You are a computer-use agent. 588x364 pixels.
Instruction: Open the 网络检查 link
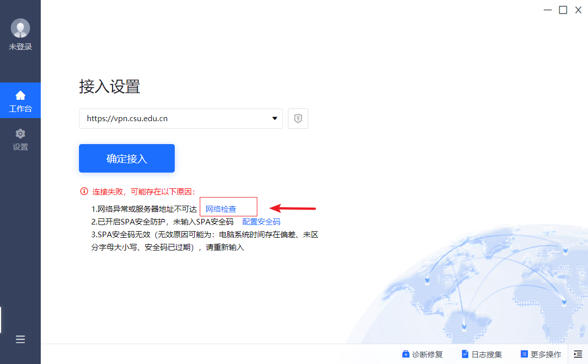pyautogui.click(x=221, y=209)
